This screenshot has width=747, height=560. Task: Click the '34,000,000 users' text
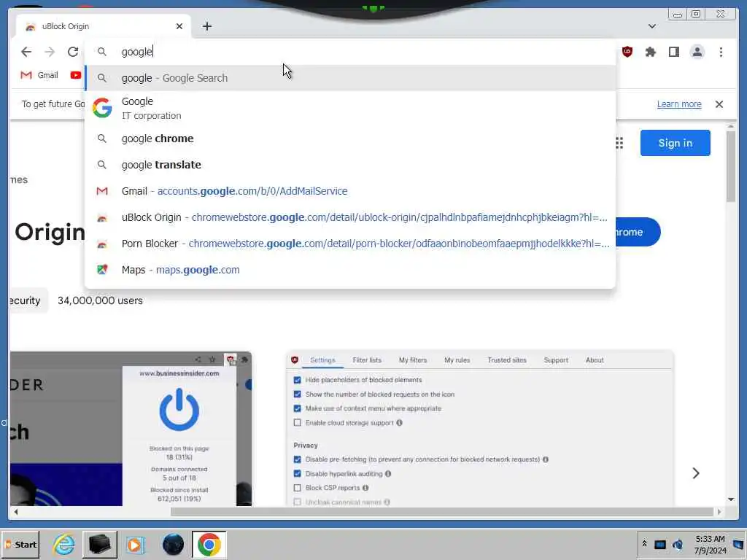[x=100, y=300]
